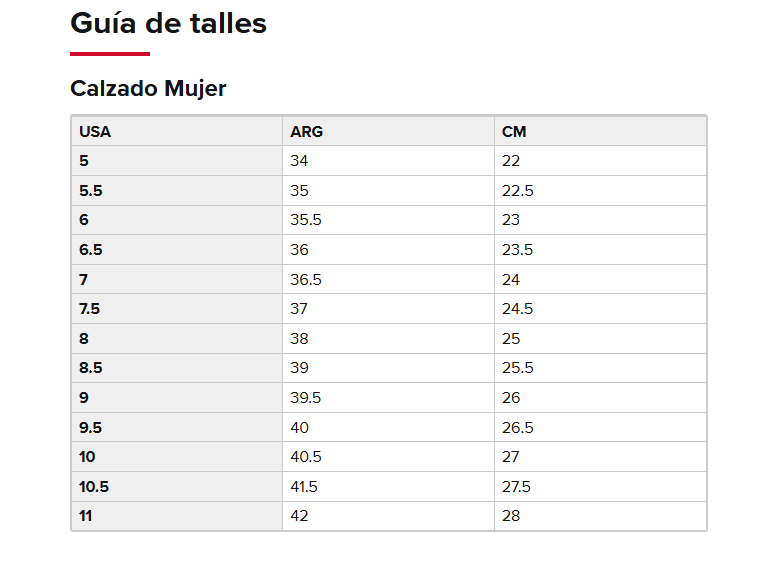Click the Calzado Mujer subtitle
Screen dimensions: 784x572
148,88
